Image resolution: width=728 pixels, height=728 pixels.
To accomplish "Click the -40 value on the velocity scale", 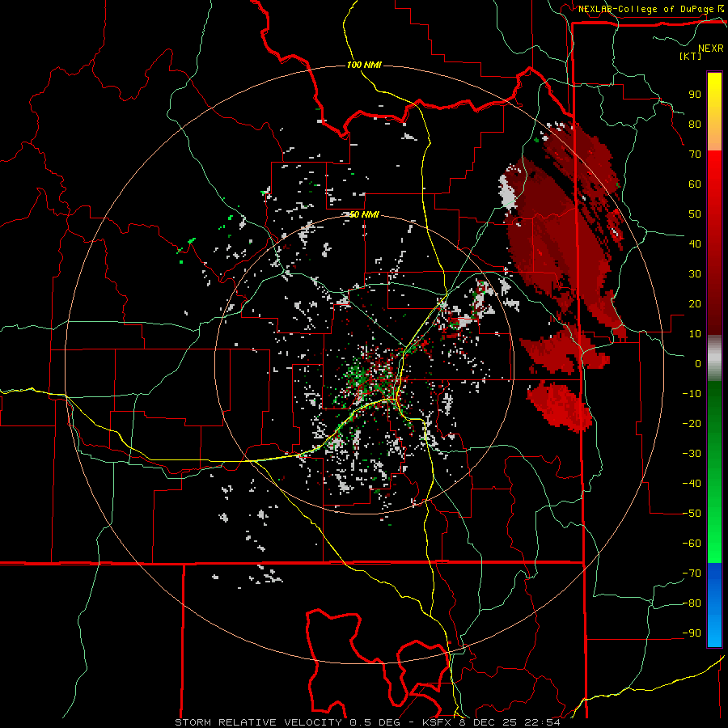I will tap(692, 484).
